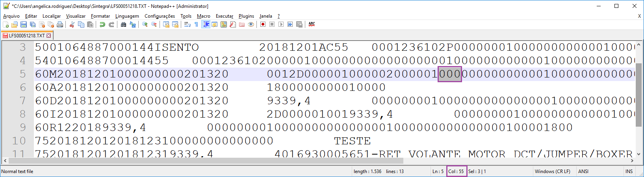This screenshot has width=644, height=177.
Task: Click the Zoom Out magnifier icon
Action: pos(154,24)
